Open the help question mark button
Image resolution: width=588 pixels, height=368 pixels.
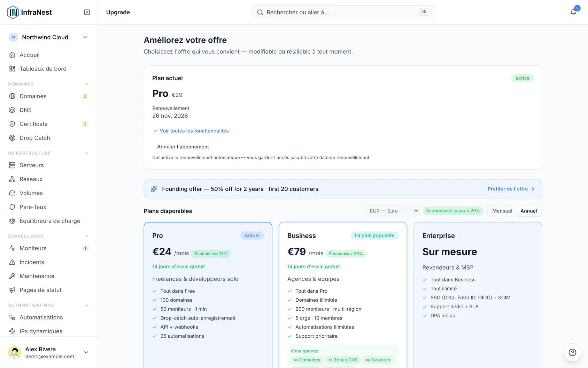572,352
